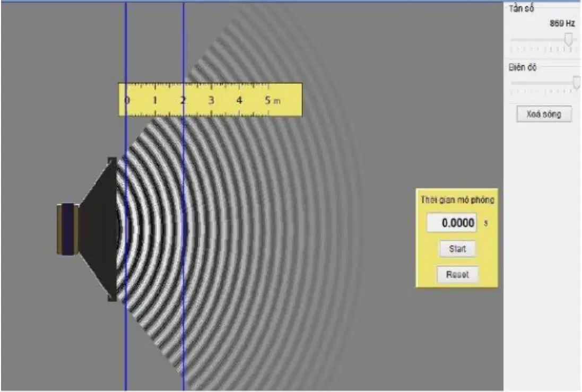Click the Reset button
582x392 pixels.
click(457, 275)
